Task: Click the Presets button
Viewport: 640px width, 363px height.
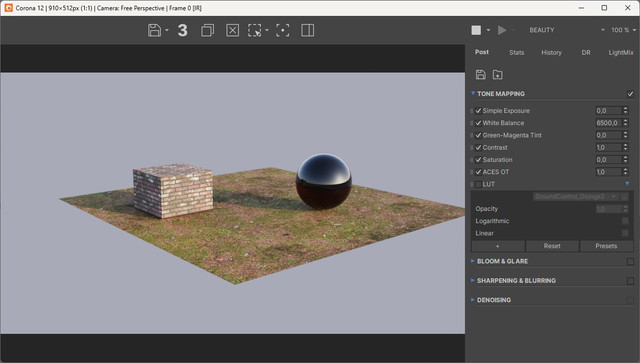Action: click(606, 246)
